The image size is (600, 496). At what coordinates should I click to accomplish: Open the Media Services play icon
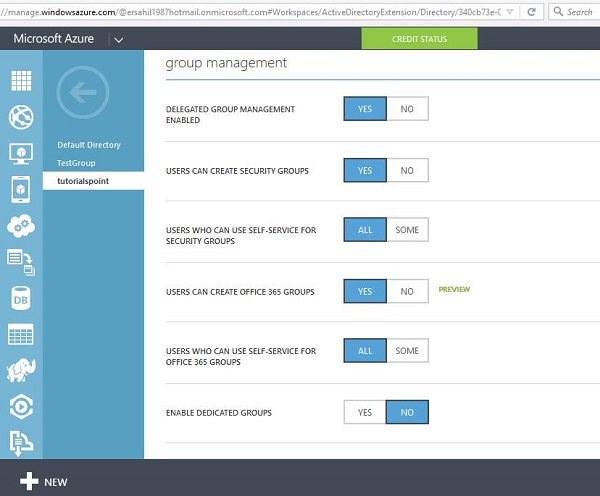pos(21,406)
